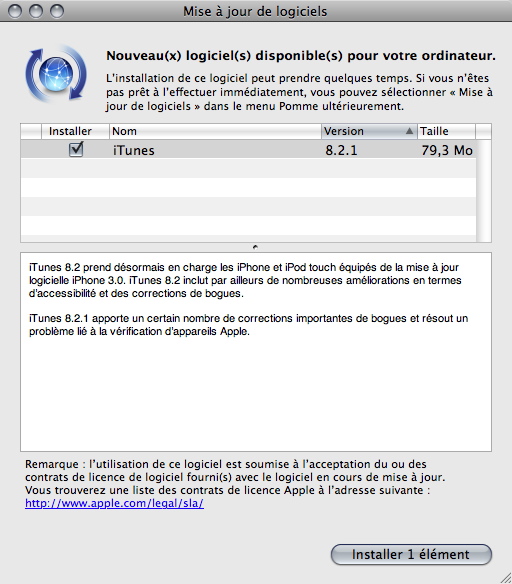Click the Version sort arrow indicator
Screen dimensions: 512x584
pyautogui.click(x=409, y=131)
